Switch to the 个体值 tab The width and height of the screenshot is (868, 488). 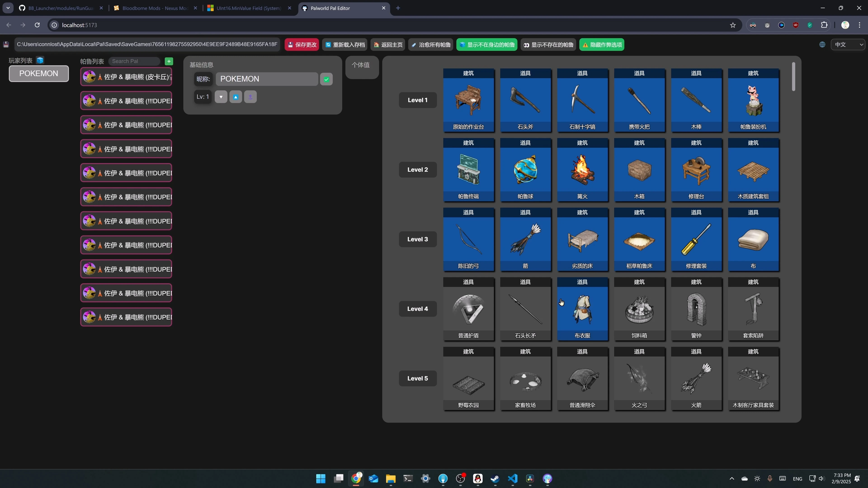[x=361, y=65]
